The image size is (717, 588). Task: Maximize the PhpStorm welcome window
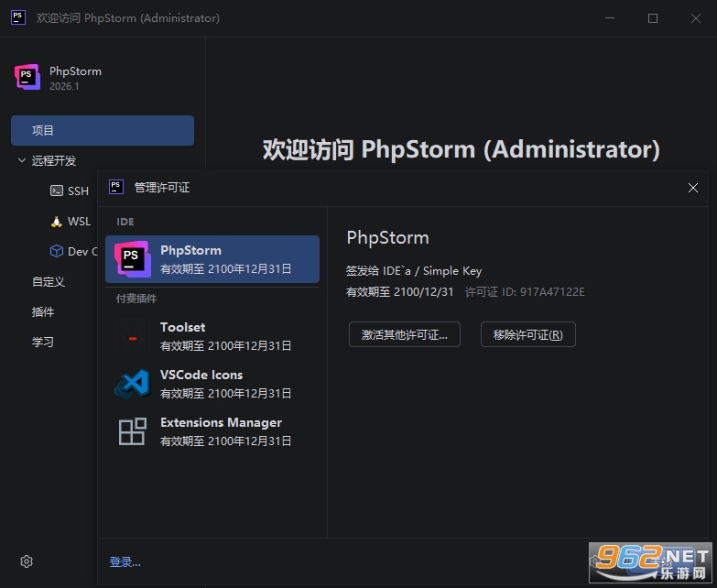[653, 18]
